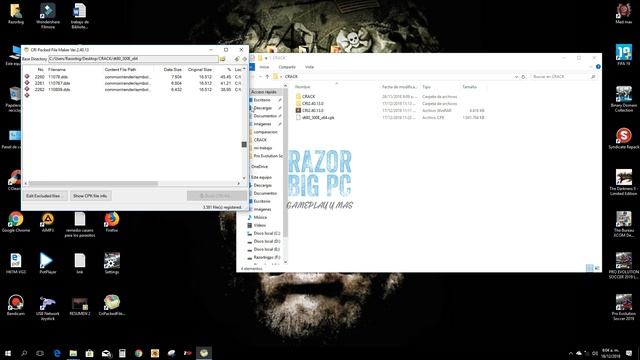Open CriPackedFile desktop shortcut
Viewport: 640px width, 360px height.
point(112,305)
